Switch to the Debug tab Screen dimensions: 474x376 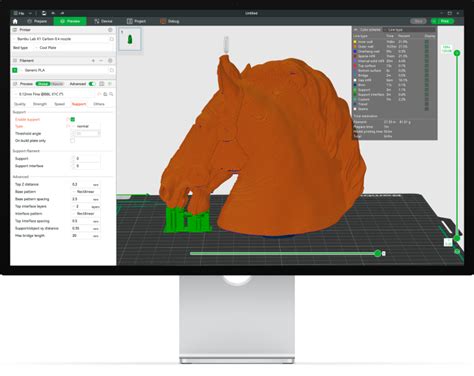pyautogui.click(x=170, y=21)
